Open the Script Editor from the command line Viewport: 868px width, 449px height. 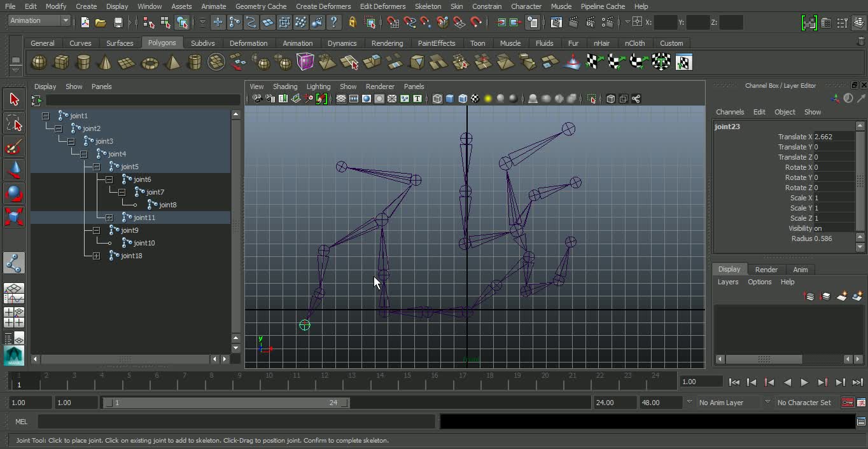[861, 422]
